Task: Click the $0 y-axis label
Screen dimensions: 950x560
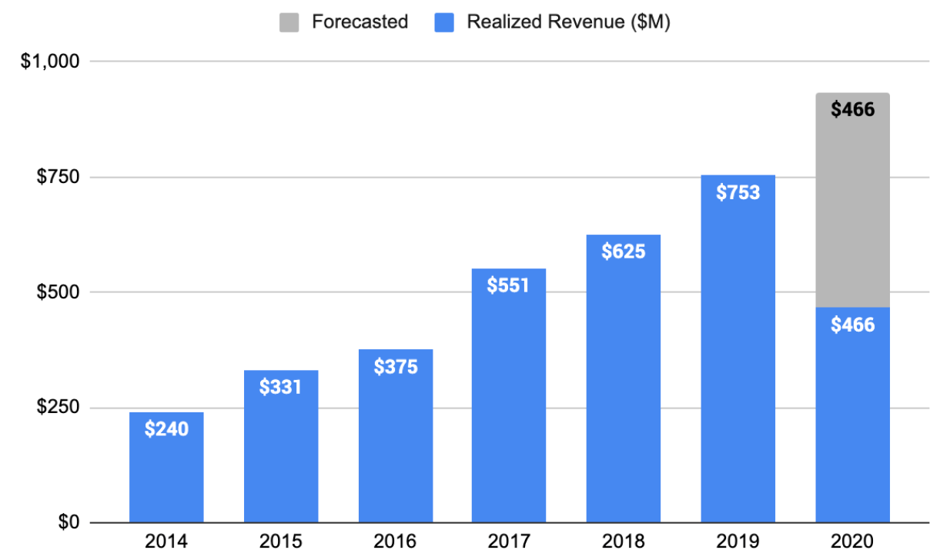Action: point(69,523)
